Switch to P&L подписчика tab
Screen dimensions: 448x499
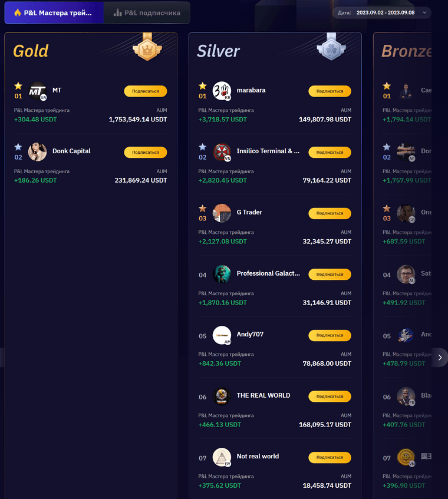click(x=147, y=13)
